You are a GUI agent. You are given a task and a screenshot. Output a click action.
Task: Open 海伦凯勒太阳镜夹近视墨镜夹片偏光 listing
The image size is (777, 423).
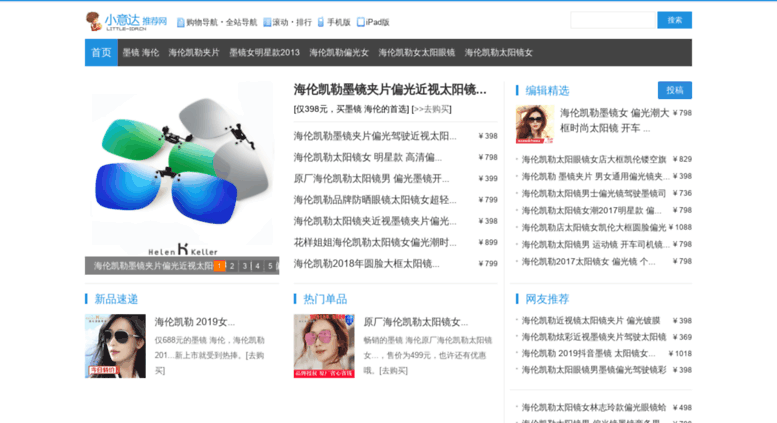(375, 221)
